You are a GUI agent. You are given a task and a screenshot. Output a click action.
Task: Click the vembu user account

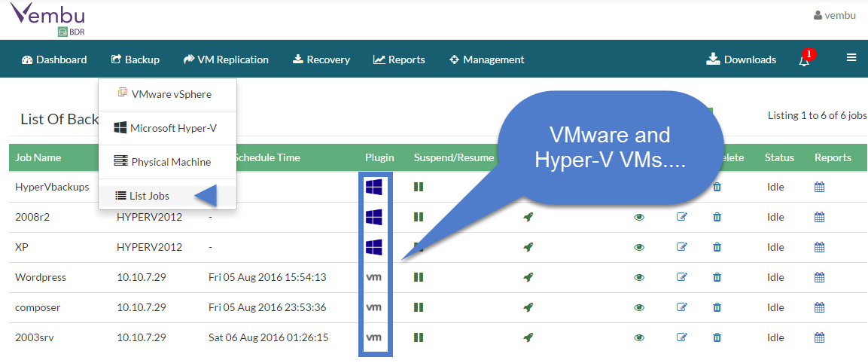pos(836,16)
